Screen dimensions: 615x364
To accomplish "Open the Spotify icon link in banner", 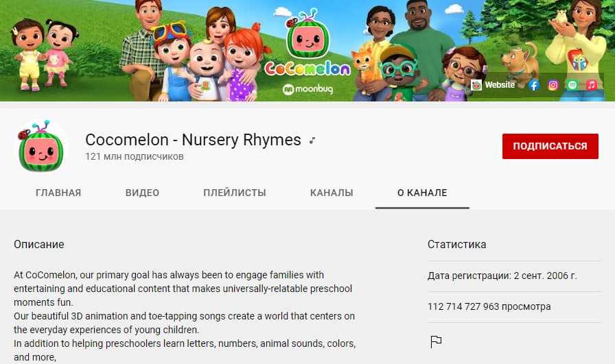I will click(572, 85).
